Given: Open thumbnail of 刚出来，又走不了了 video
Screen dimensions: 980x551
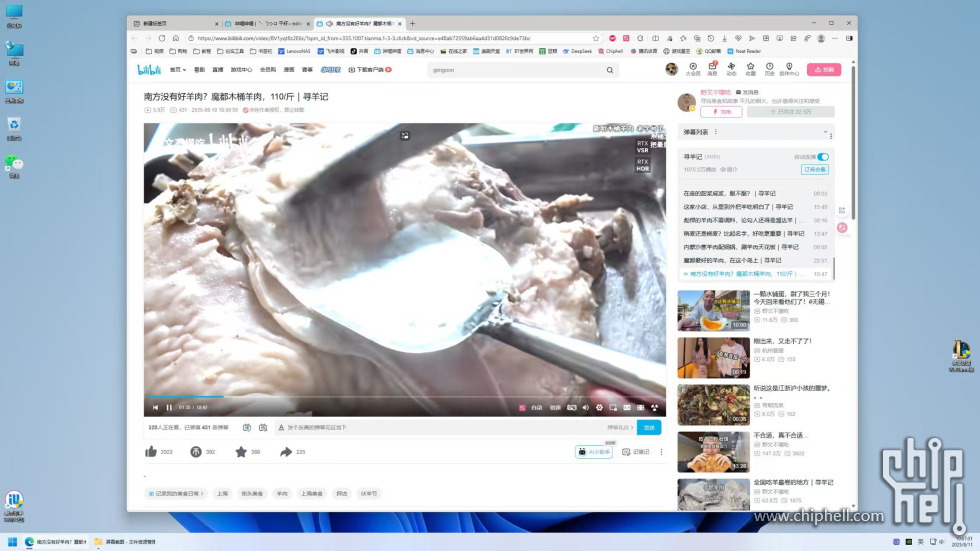Looking at the screenshot, I should pyautogui.click(x=713, y=357).
